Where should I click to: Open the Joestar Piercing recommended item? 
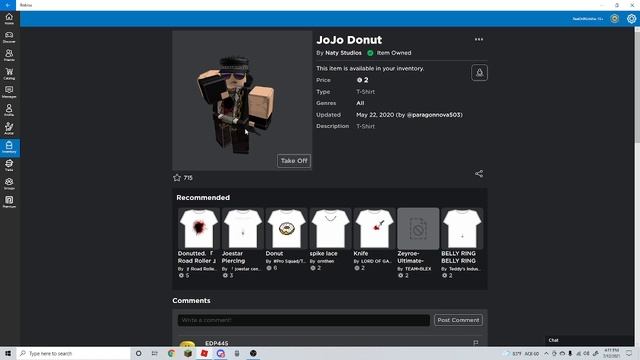tap(242, 243)
